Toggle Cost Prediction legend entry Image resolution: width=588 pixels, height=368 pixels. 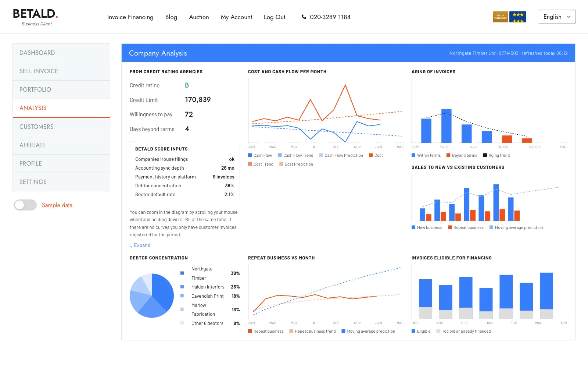click(x=296, y=164)
